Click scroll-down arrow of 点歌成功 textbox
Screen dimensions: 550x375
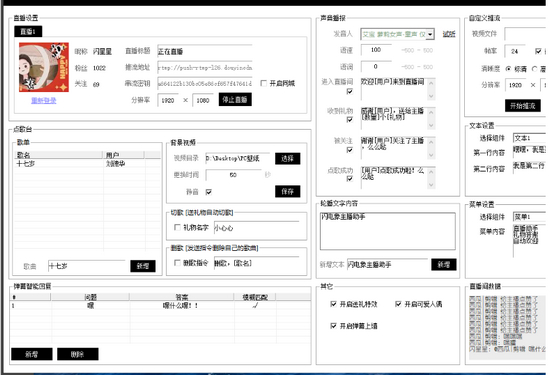431,184
